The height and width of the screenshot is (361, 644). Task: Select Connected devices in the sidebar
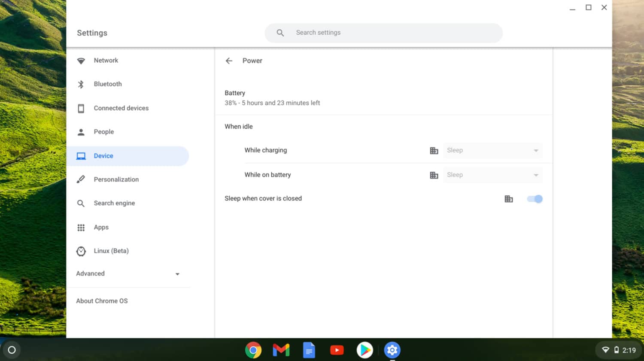tap(128, 108)
